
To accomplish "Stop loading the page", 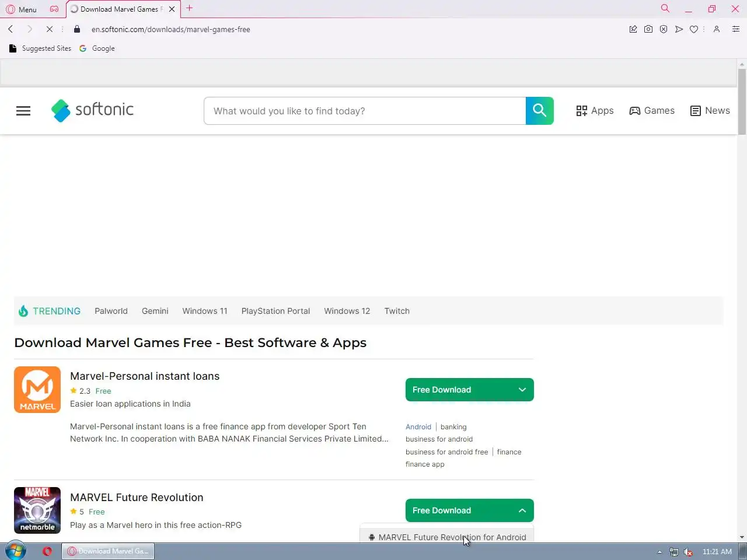I will (x=49, y=29).
